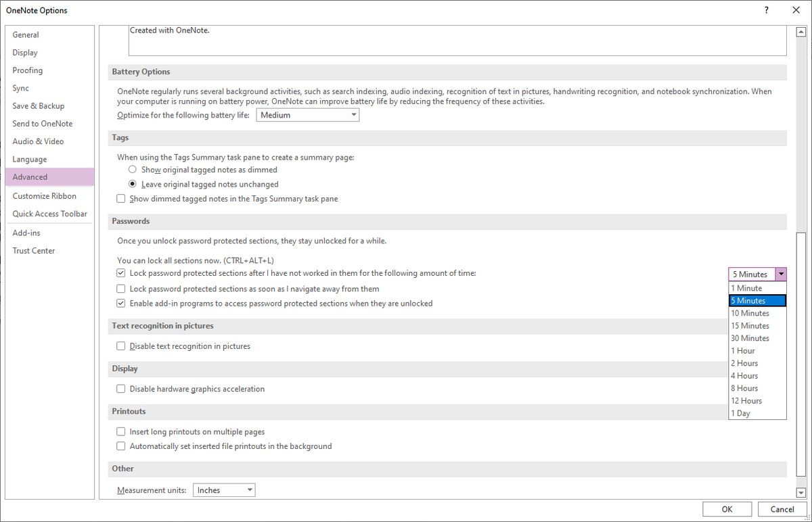This screenshot has height=522, width=812.
Task: Click the OK button
Action: click(727, 509)
